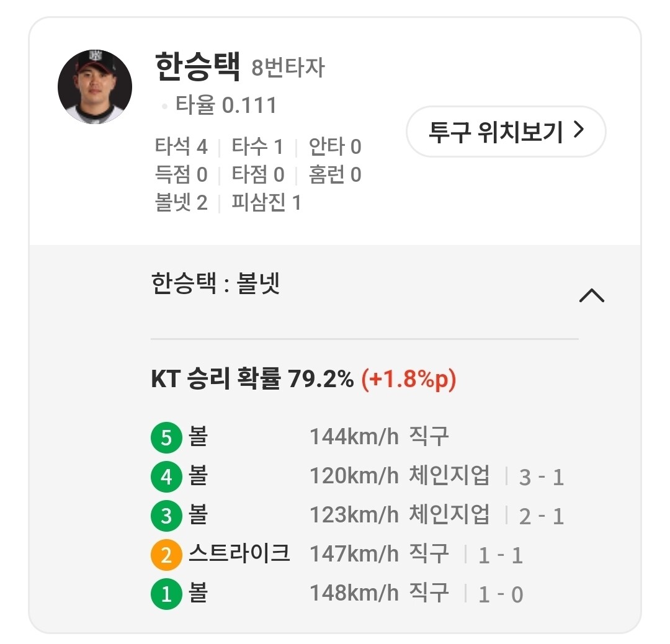Select the 147km/h 직구 strike row
The height and width of the screenshot is (644, 670).
click(378, 554)
